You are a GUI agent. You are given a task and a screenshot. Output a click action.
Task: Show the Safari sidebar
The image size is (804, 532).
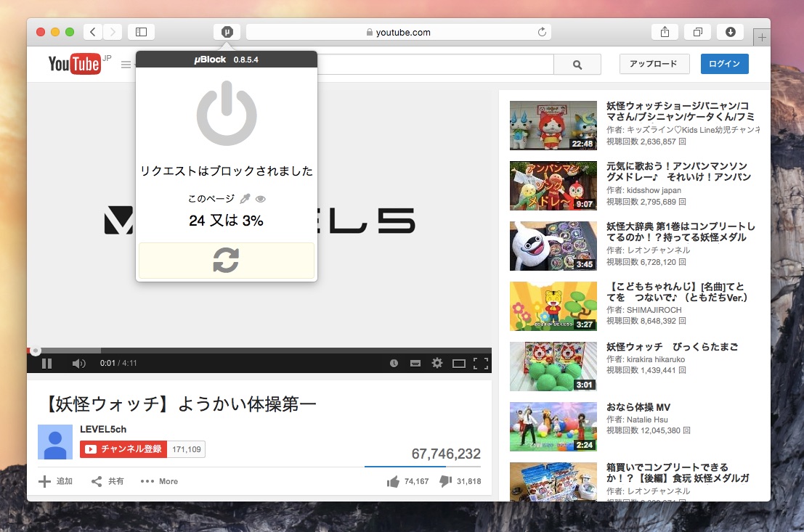tap(141, 32)
